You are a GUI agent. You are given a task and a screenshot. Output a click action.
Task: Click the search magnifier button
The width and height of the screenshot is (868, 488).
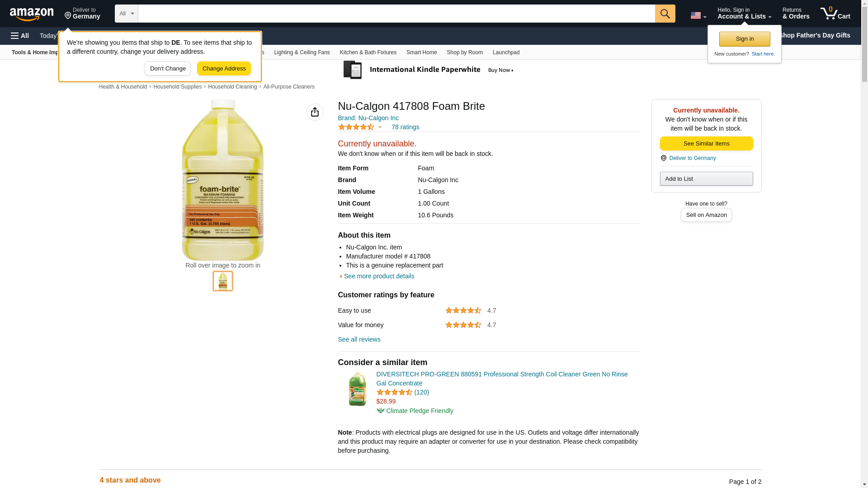click(665, 14)
